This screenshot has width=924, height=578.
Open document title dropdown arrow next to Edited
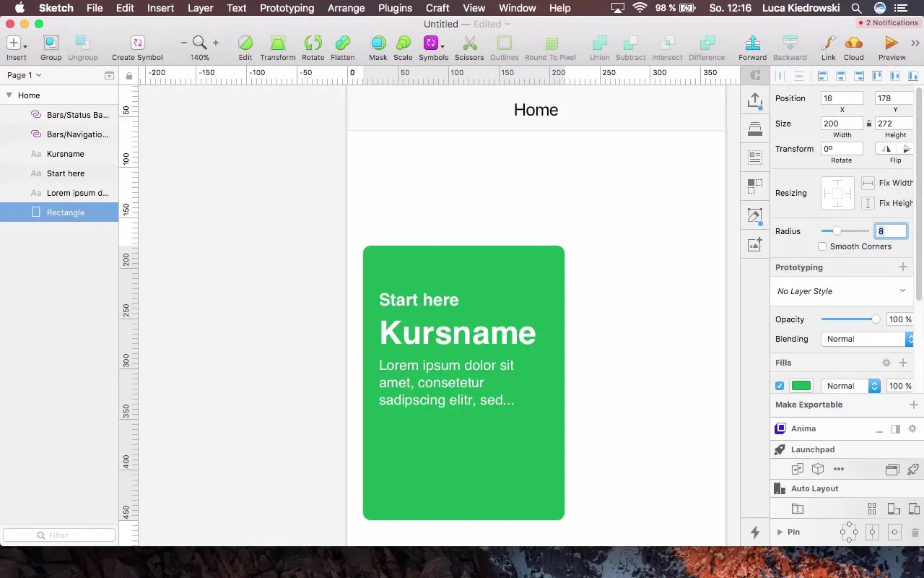click(x=507, y=24)
